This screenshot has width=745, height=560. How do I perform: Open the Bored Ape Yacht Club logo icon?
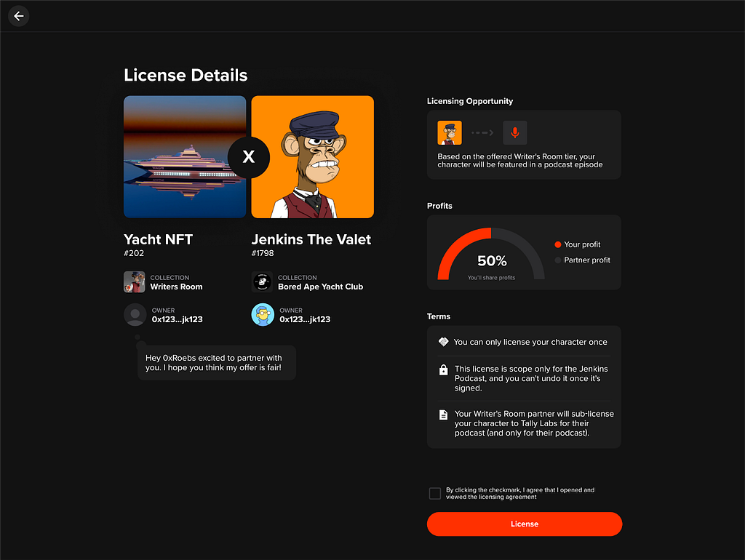pos(262,282)
